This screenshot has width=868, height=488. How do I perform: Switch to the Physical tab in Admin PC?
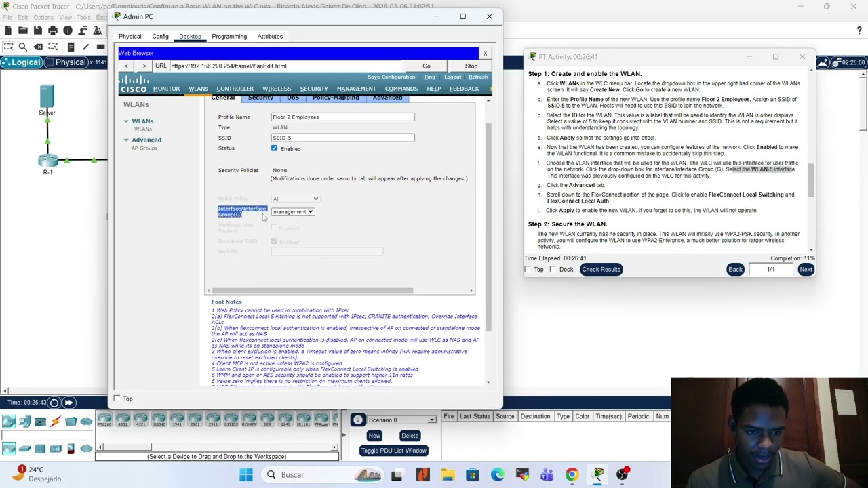pyautogui.click(x=130, y=37)
